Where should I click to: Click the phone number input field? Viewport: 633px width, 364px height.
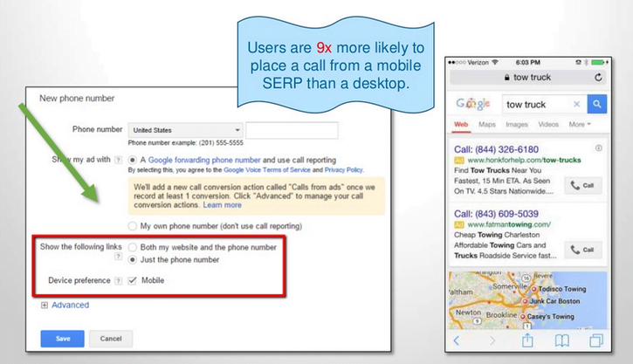coord(292,130)
